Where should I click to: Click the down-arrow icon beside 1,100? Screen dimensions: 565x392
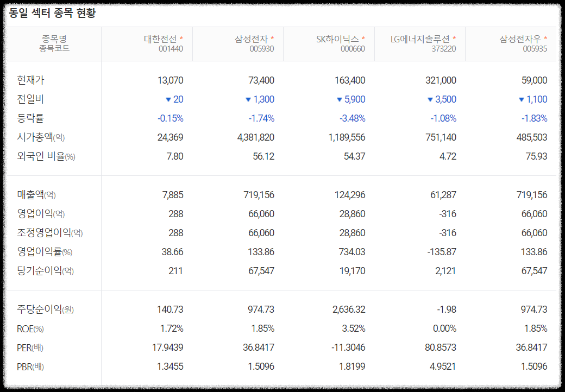click(x=521, y=100)
